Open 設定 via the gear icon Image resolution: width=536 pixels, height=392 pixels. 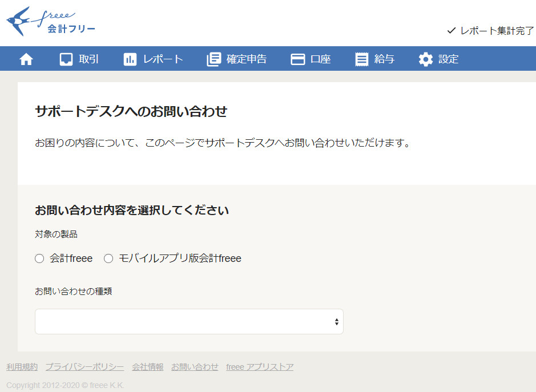click(425, 58)
